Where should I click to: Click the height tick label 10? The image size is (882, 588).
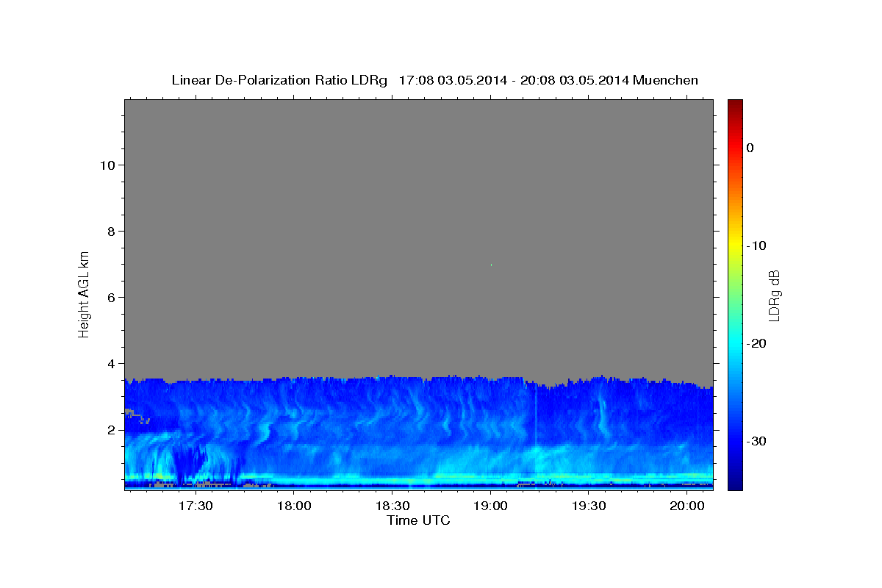pyautogui.click(x=107, y=165)
